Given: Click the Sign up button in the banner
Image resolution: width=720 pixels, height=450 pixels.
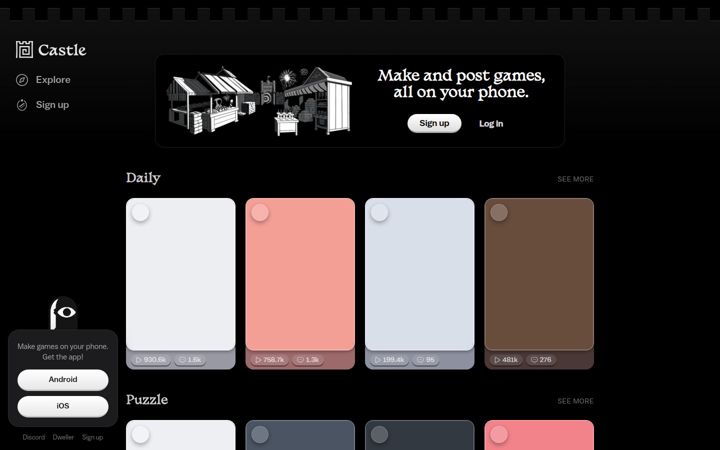Looking at the screenshot, I should coord(434,123).
